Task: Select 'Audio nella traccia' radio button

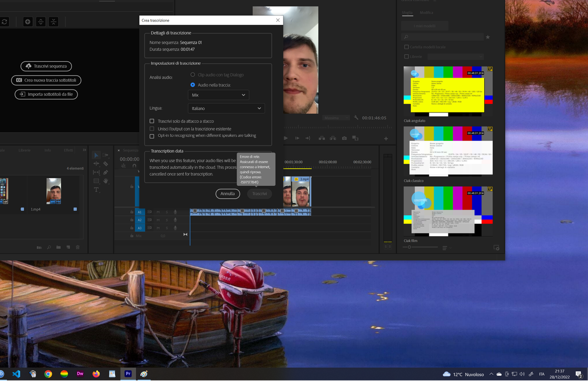Action: tap(193, 85)
